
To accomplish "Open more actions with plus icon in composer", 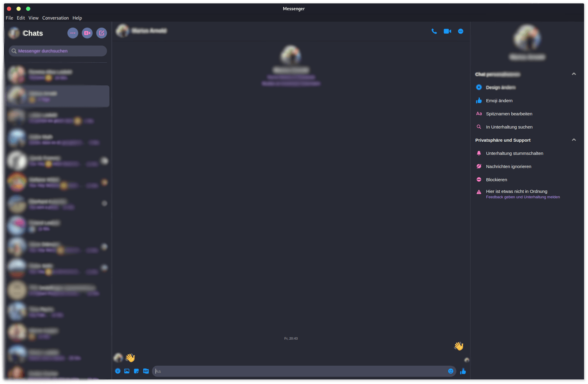I will [118, 371].
